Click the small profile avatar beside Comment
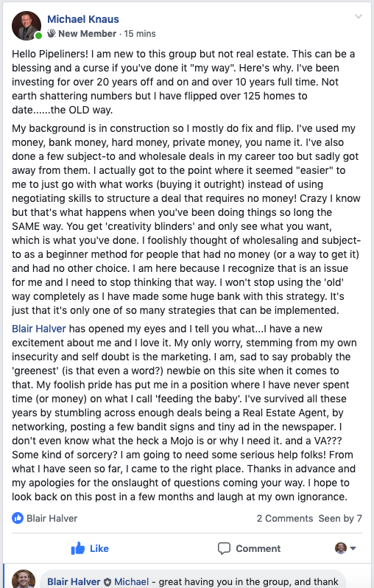374x588 pixels. [341, 548]
